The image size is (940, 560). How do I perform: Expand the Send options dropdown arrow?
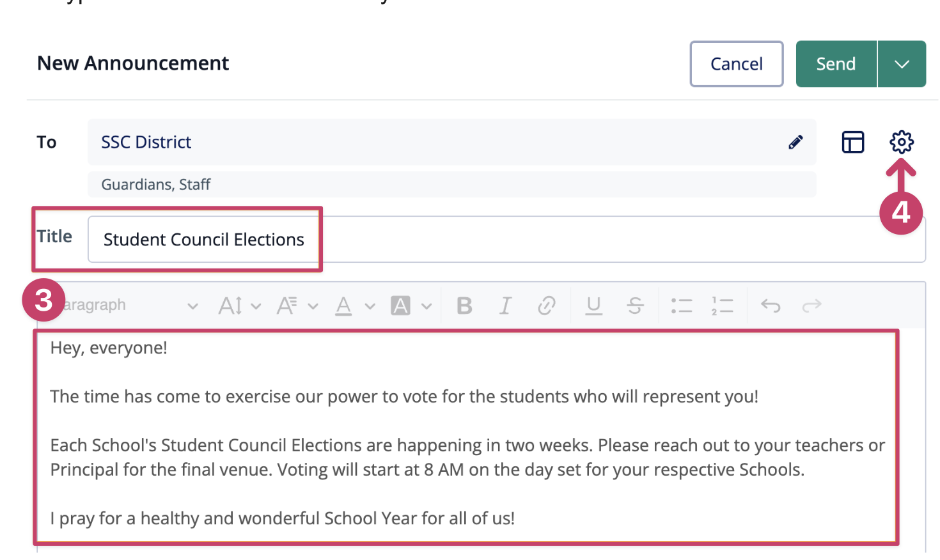[902, 64]
